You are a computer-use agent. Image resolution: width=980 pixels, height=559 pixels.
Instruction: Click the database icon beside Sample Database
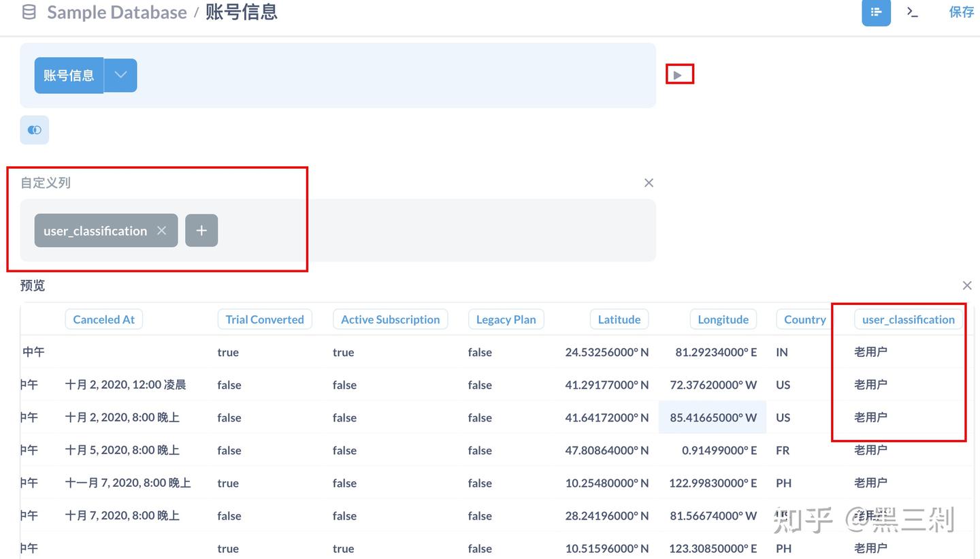(x=29, y=12)
